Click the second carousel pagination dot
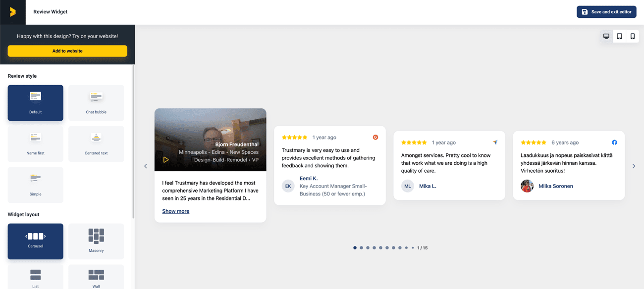 [361, 248]
